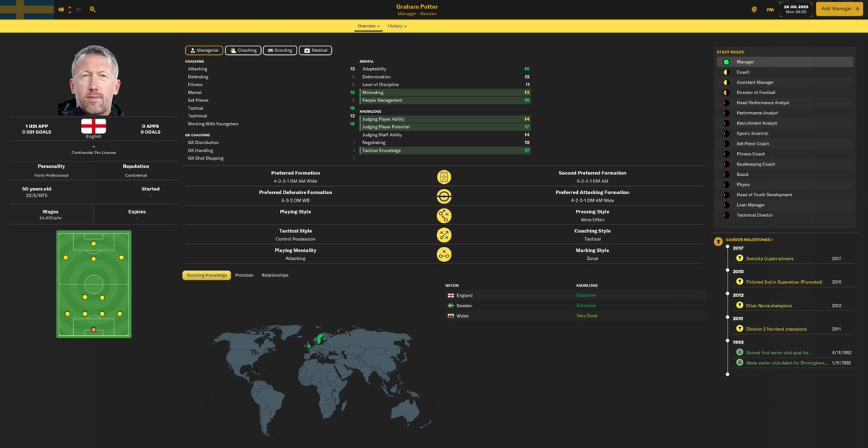Click the Wales flag in nation knowledge list
Image resolution: width=868 pixels, height=448 pixels.
point(451,316)
